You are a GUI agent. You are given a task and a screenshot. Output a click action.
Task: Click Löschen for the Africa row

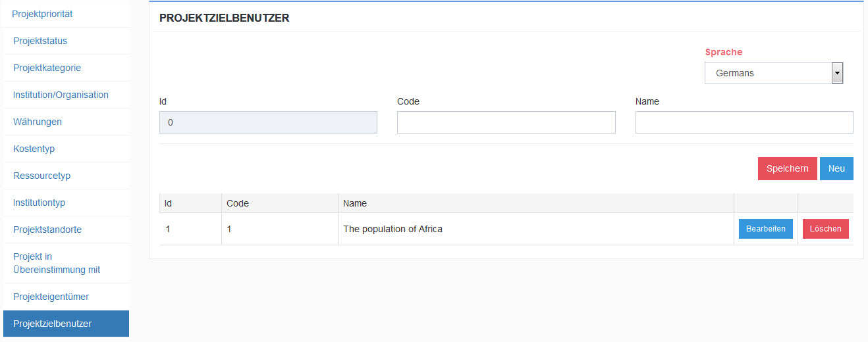tap(825, 229)
